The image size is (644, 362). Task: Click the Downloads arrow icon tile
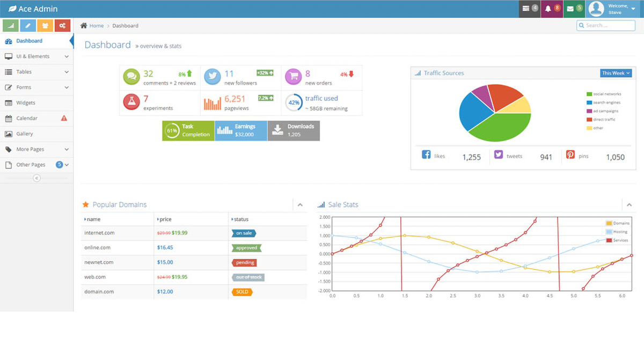click(277, 130)
